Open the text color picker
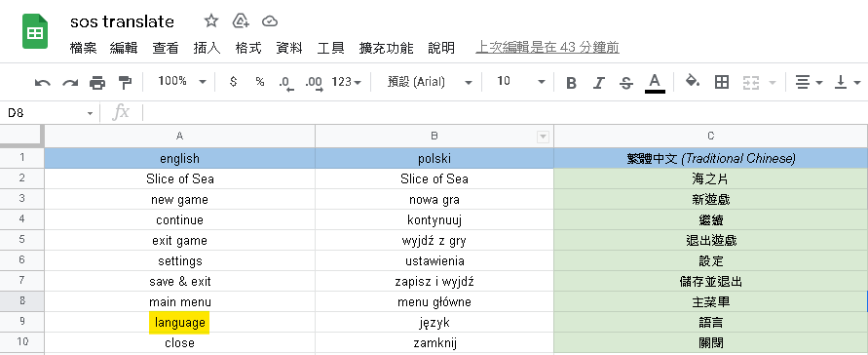The height and width of the screenshot is (355, 868). [x=655, y=83]
